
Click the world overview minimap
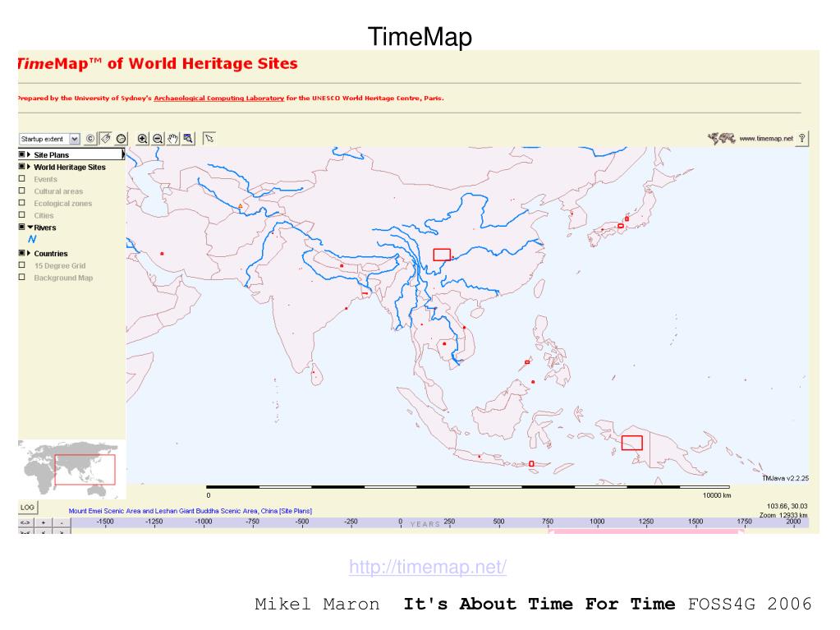71,468
